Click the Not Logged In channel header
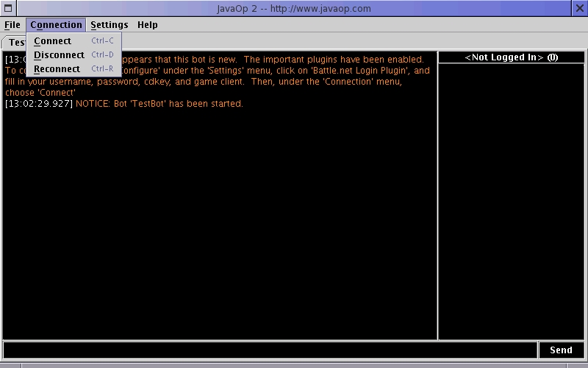This screenshot has width=588, height=368. pyautogui.click(x=511, y=57)
